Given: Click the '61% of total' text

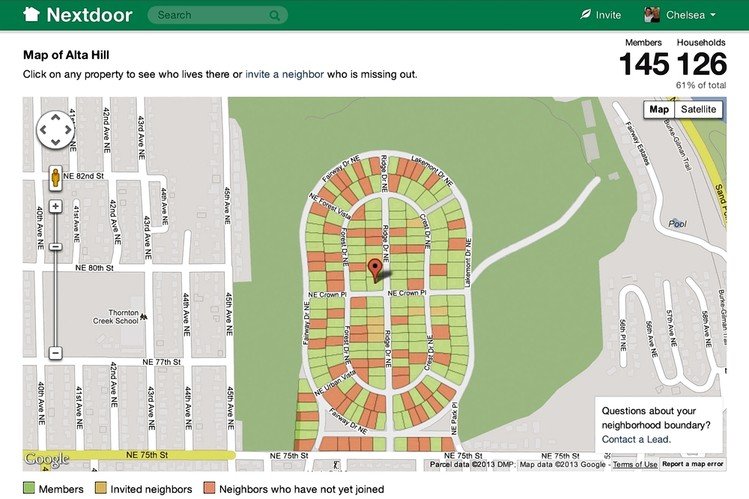Looking at the screenshot, I should [701, 85].
